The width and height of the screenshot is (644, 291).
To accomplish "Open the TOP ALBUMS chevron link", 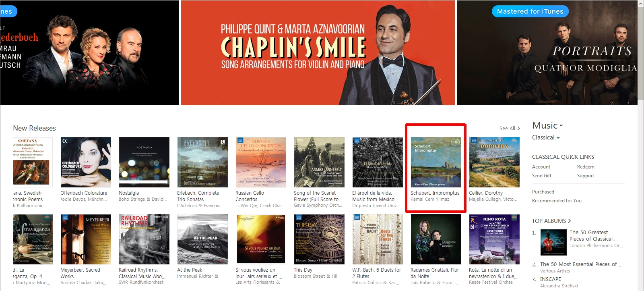I will pyautogui.click(x=551, y=221).
